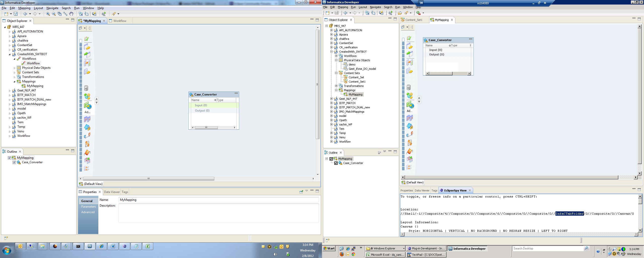This screenshot has width=644, height=258.
Task: Select the hand pan tool in left toolbar
Action: point(71,14)
